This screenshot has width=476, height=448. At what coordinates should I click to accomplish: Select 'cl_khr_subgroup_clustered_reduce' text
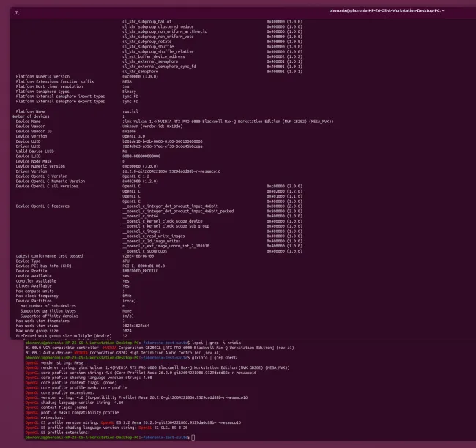point(158,26)
